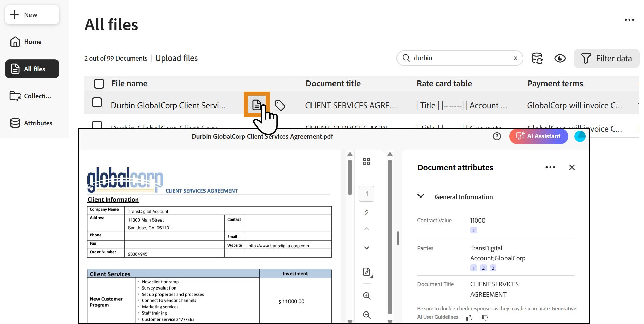Go to Home in the sidebar
Image resolution: width=644 pixels, height=324 pixels.
26,42
